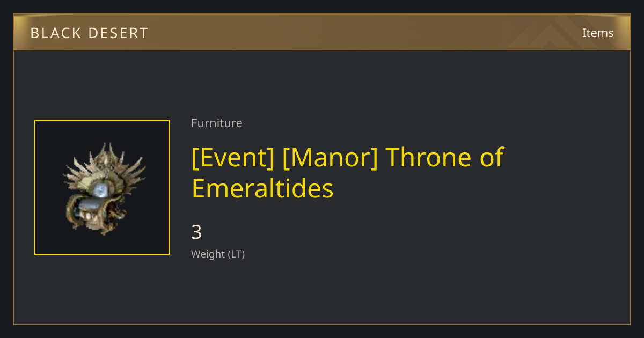Viewport: 644px width, 338px height.
Task: Click the [Event] tag in the item name
Action: click(233, 157)
